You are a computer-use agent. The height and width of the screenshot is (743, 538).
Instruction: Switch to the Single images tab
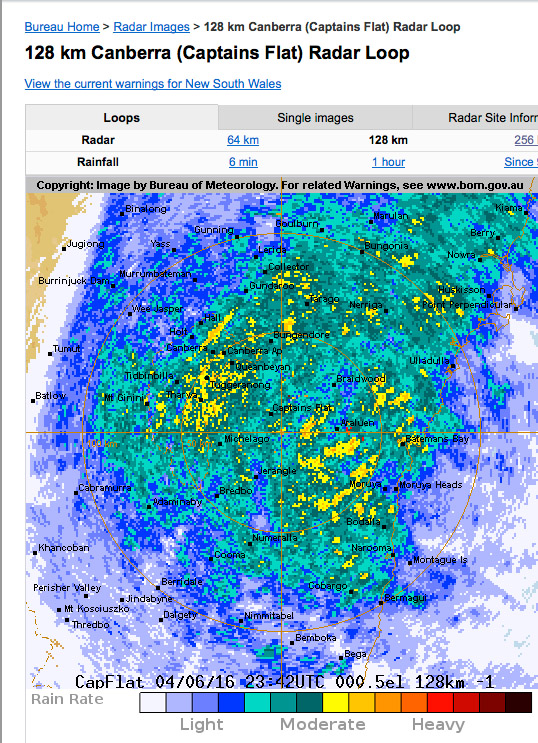tap(315, 118)
